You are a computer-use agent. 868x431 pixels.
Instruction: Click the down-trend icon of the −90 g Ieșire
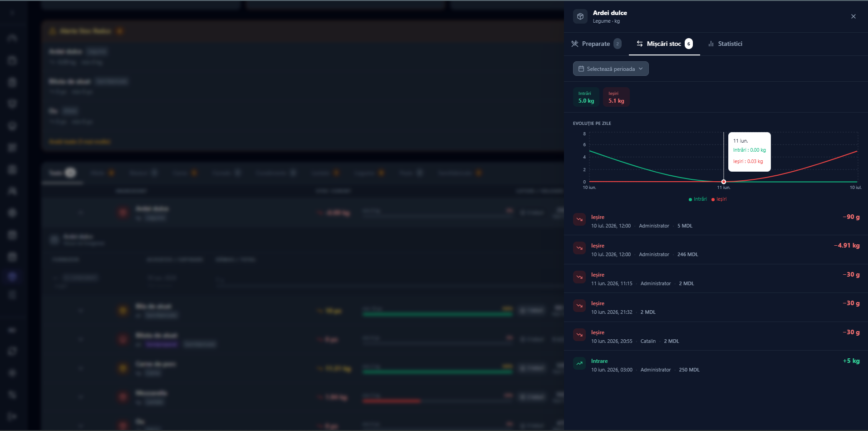click(x=579, y=219)
